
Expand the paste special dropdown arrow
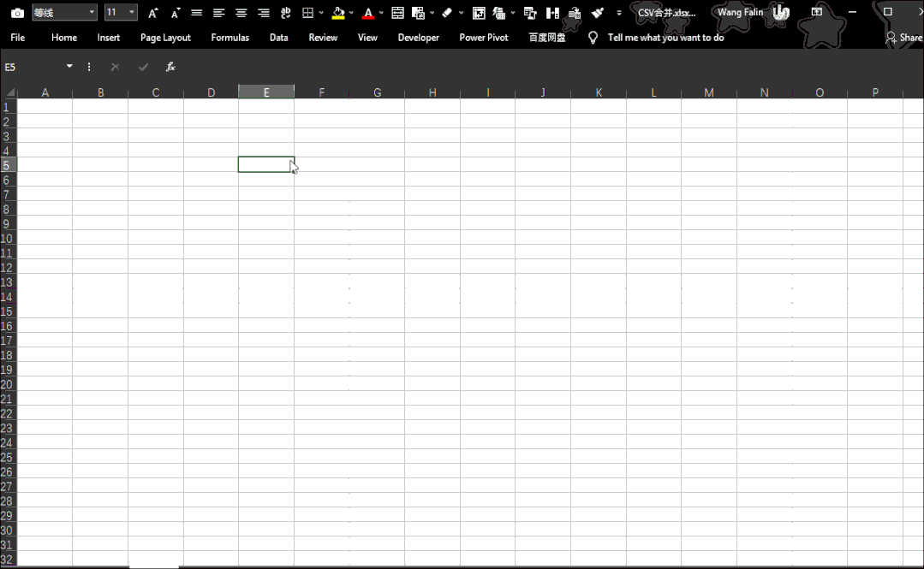point(432,12)
